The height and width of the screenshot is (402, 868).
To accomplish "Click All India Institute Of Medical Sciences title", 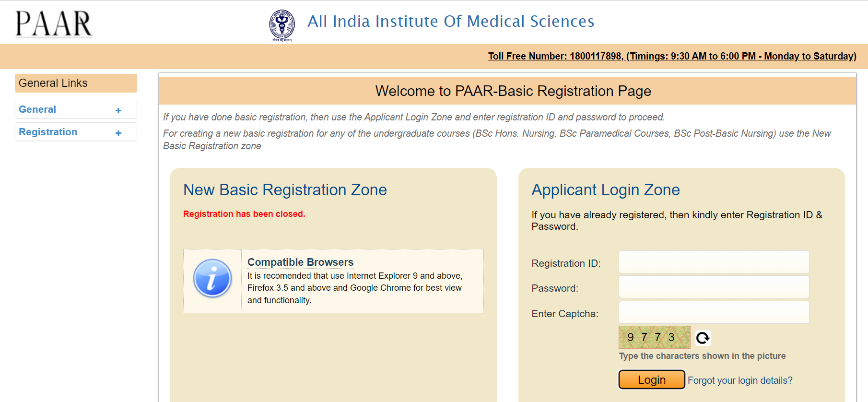I will point(451,21).
